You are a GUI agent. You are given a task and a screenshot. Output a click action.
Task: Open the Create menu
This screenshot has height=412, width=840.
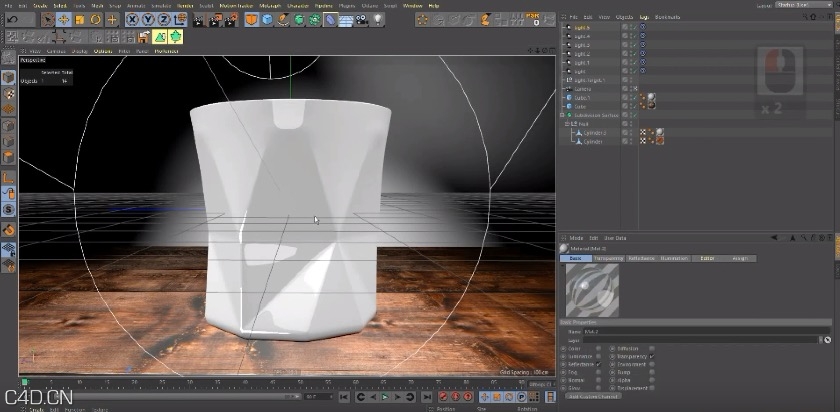(40, 6)
